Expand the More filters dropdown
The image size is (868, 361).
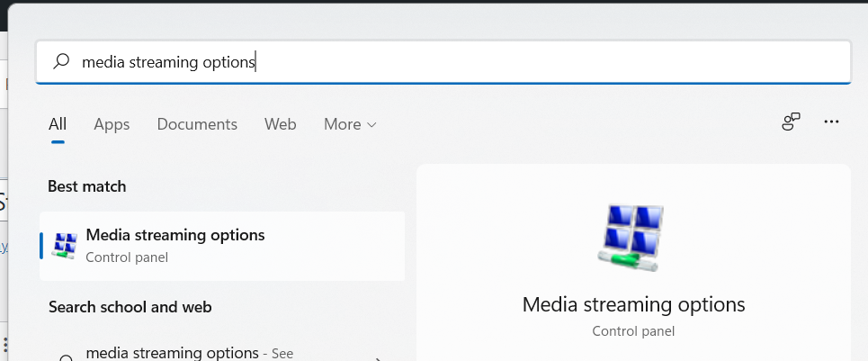(350, 124)
